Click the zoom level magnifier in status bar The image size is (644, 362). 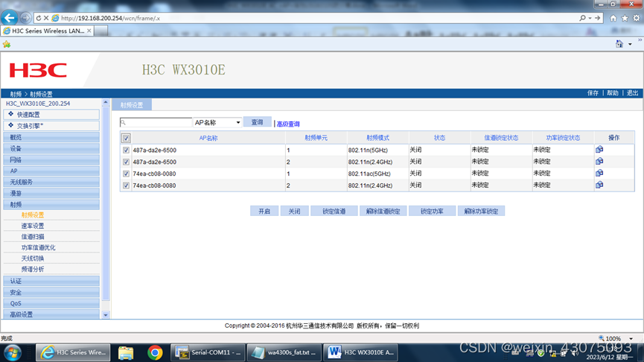(x=602, y=339)
